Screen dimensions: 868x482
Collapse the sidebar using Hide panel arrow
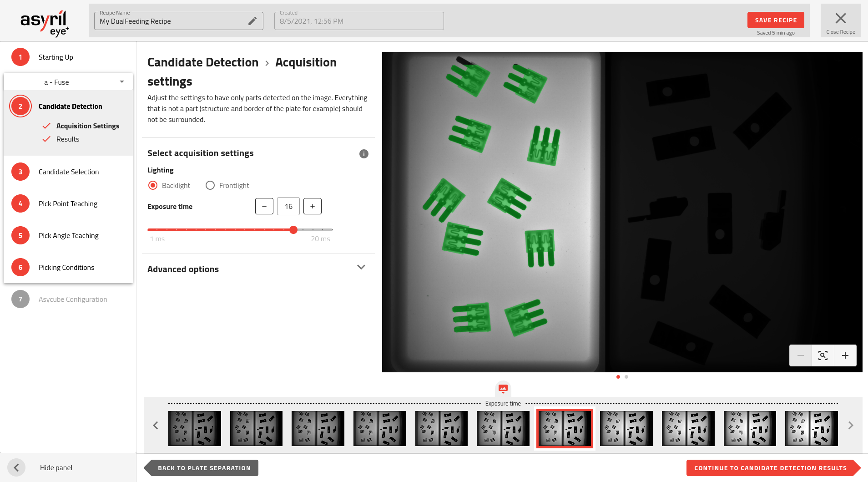tap(16, 467)
